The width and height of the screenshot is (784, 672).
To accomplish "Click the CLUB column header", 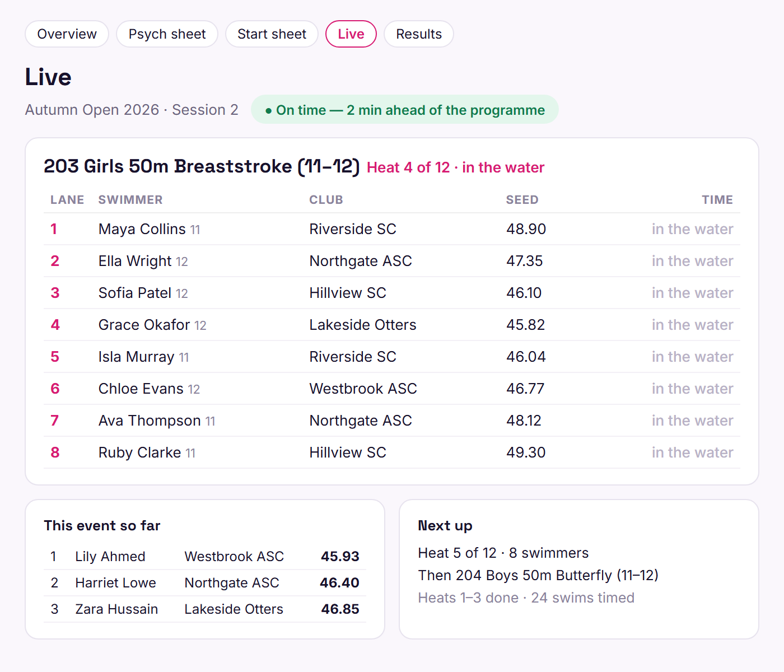I will 326,200.
